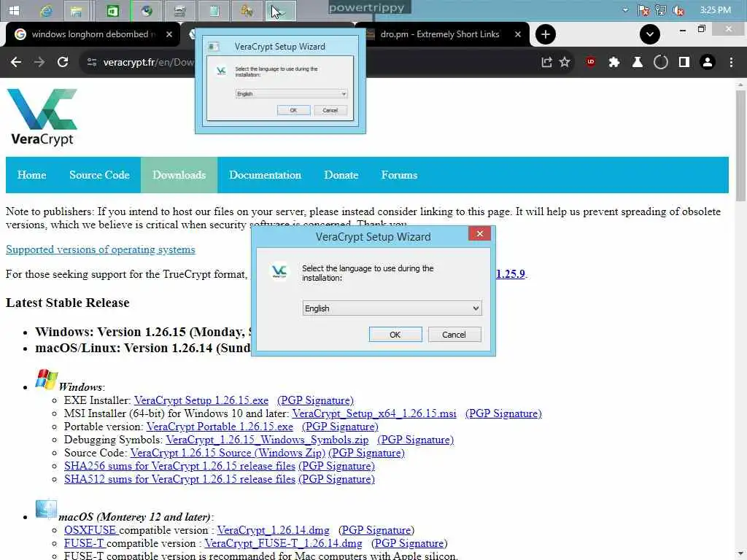Show the tray's hidden icons arrow

point(625,10)
